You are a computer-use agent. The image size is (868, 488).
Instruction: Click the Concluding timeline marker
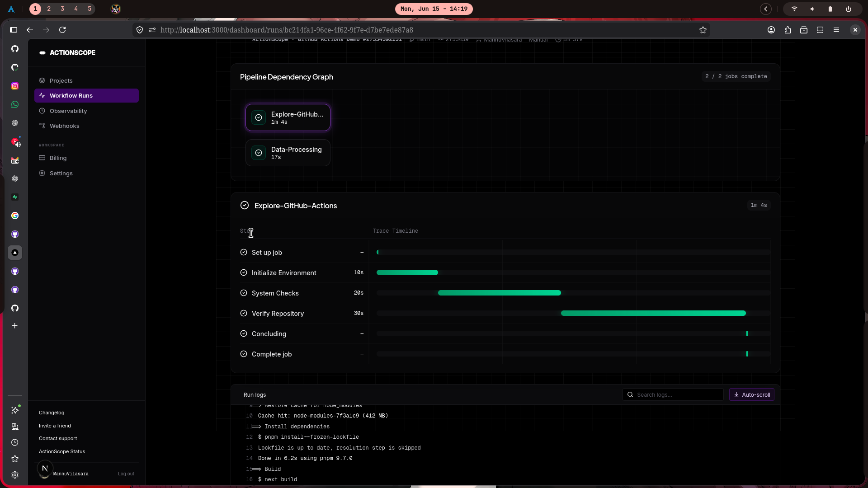pos(747,333)
